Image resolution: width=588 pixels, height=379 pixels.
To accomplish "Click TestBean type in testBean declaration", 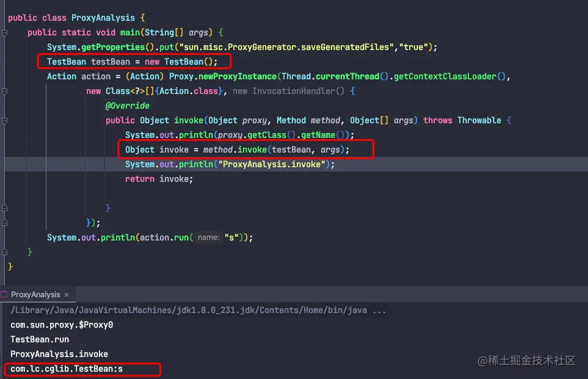I will pos(67,62).
